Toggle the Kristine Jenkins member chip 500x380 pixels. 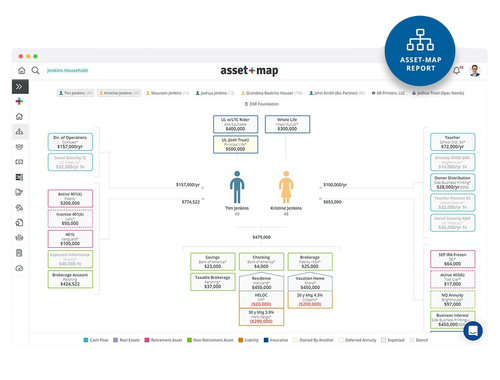coord(119,93)
